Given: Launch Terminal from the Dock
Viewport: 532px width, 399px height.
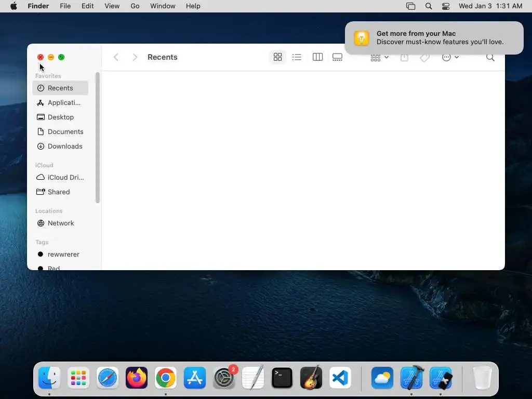Looking at the screenshot, I should pyautogui.click(x=282, y=378).
